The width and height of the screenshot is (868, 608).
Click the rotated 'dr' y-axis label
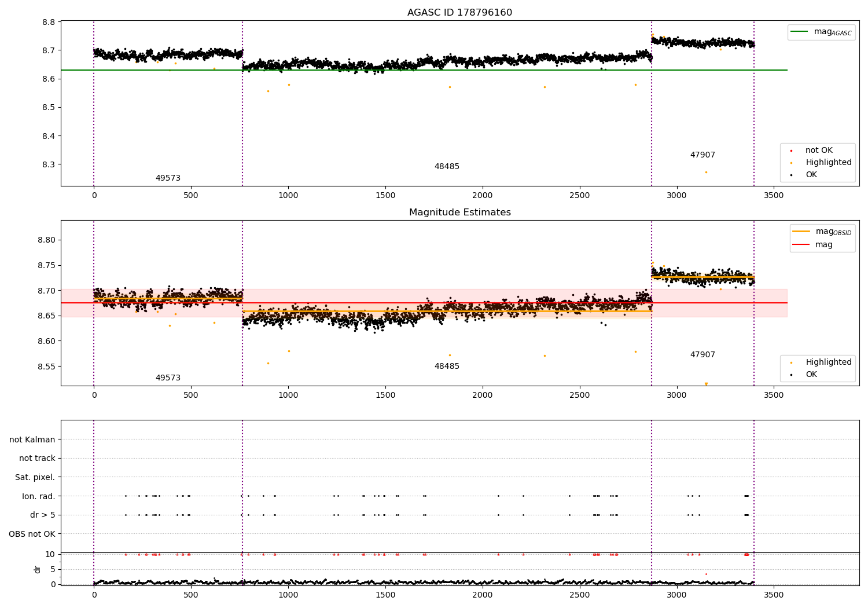(38, 569)
